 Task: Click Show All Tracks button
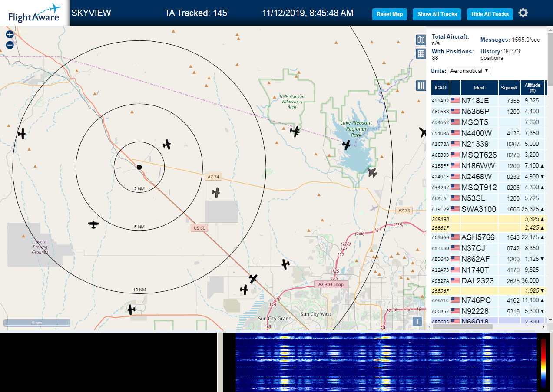coord(437,14)
